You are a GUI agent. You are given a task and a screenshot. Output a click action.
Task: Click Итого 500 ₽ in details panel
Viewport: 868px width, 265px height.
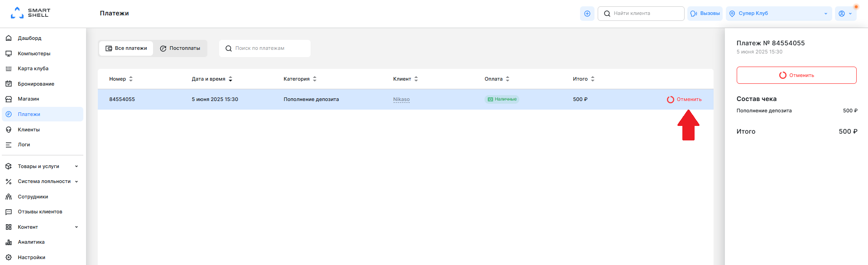797,131
